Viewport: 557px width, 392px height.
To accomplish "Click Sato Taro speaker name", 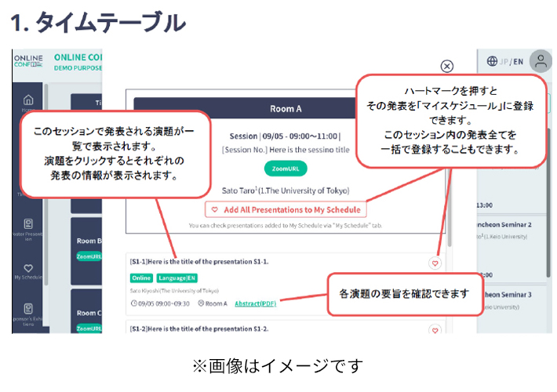I will coord(286,191).
